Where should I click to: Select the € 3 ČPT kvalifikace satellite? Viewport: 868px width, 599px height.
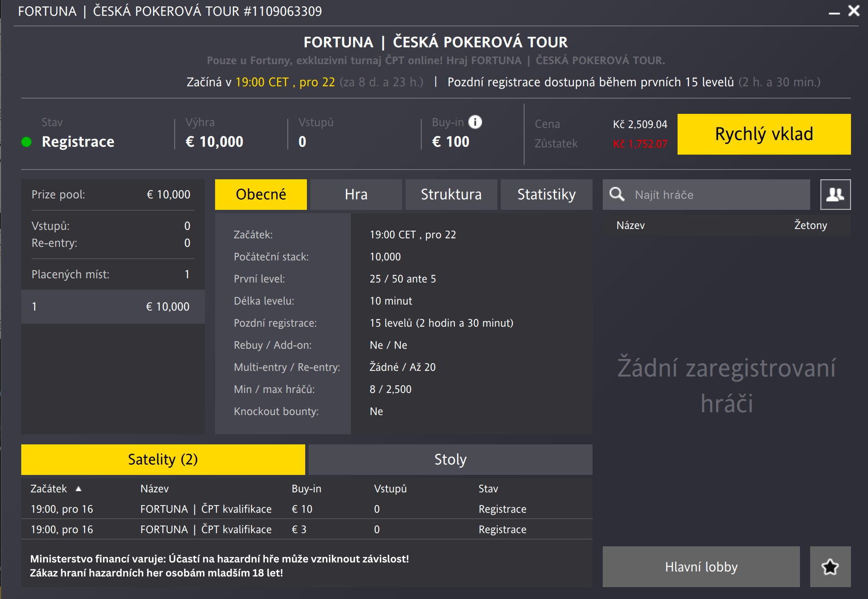307,529
